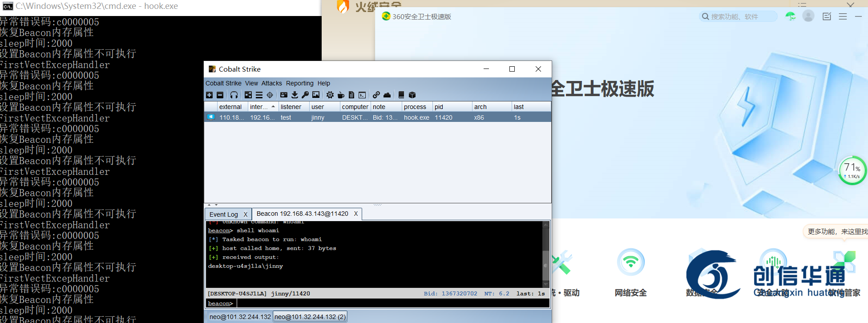Sort sessions by the pid column
This screenshot has height=323, width=868.
[x=452, y=107]
